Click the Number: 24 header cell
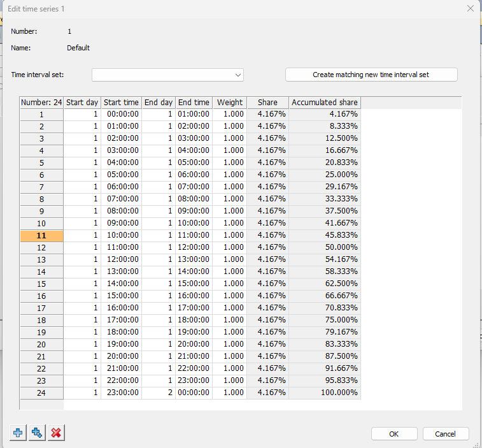The width and height of the screenshot is (482, 448). [41, 103]
